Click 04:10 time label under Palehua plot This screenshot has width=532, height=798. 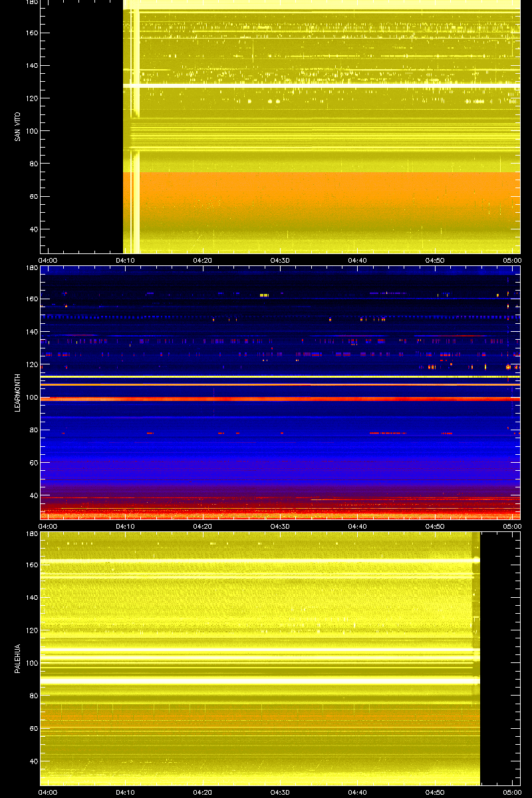pos(126,792)
